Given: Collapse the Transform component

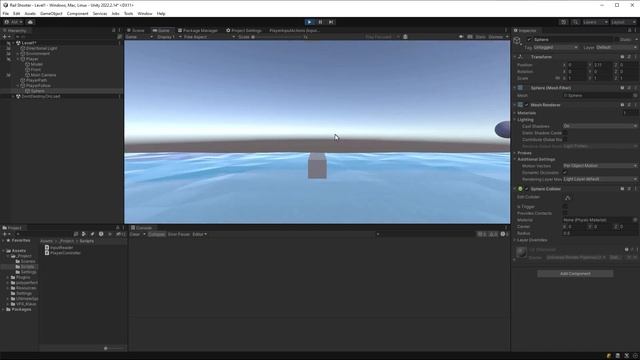Looking at the screenshot, I should (x=515, y=57).
